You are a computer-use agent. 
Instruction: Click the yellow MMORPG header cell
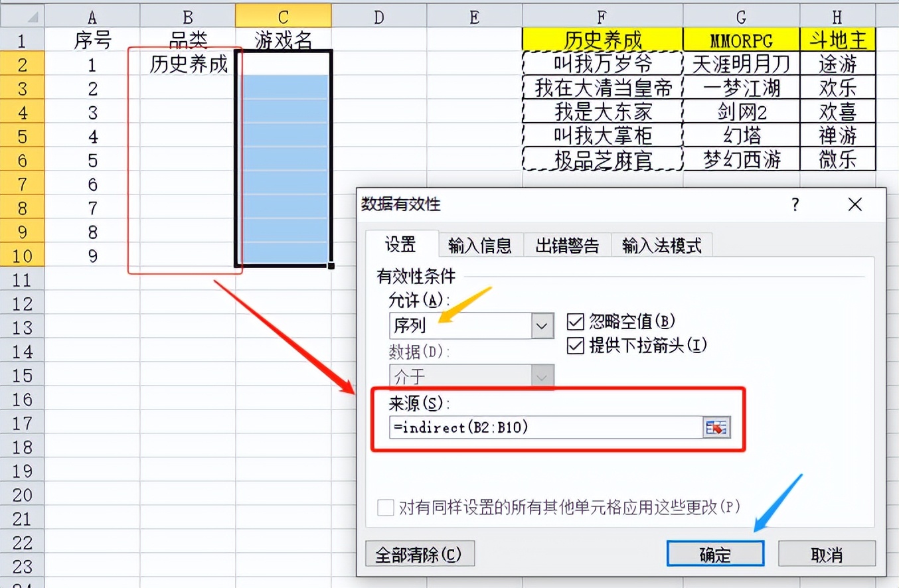pos(742,40)
